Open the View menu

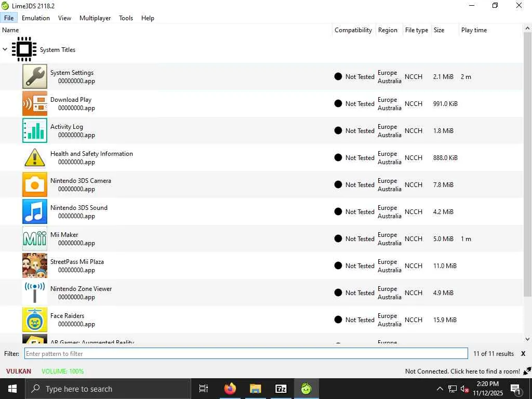[x=64, y=18]
